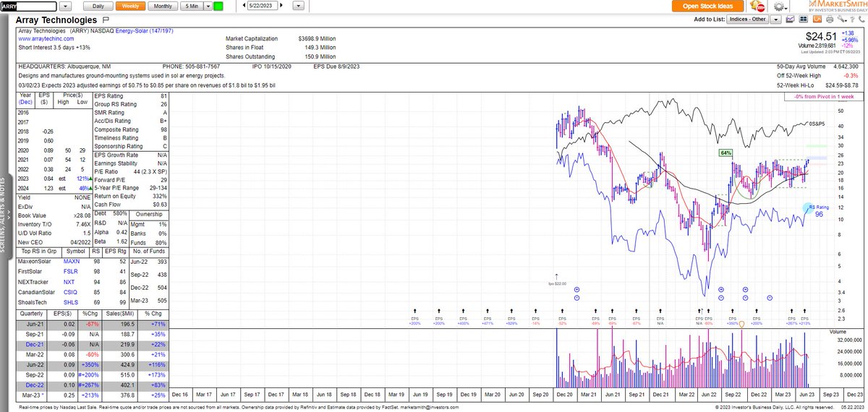Open the date options dropdown
The image size is (868, 412).
[298, 6]
